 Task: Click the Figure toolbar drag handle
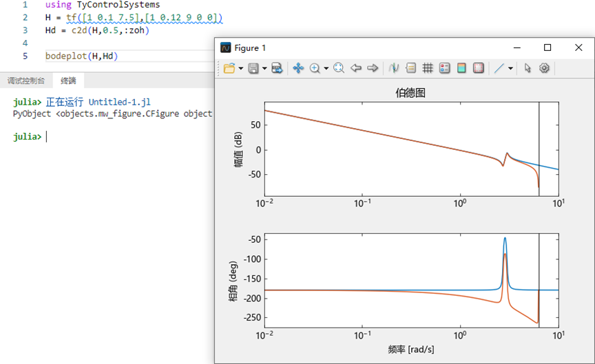tap(218, 68)
